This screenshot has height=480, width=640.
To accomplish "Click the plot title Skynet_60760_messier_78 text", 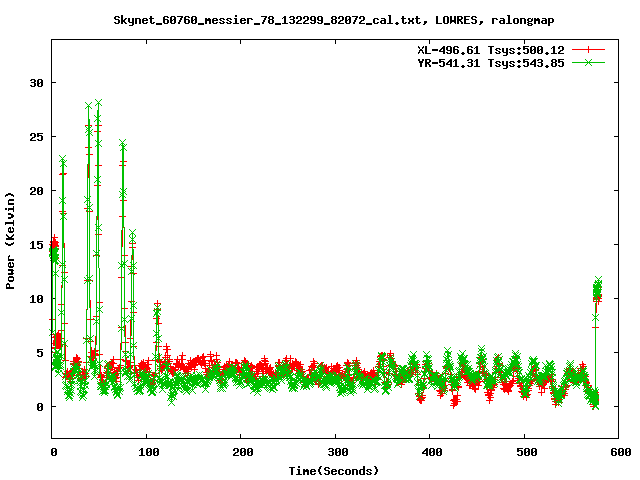I will click(333, 20).
